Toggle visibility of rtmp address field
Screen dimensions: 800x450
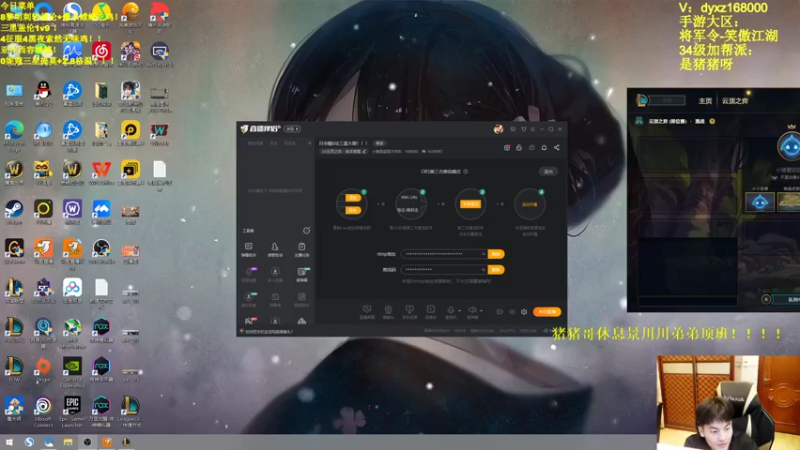483,254
